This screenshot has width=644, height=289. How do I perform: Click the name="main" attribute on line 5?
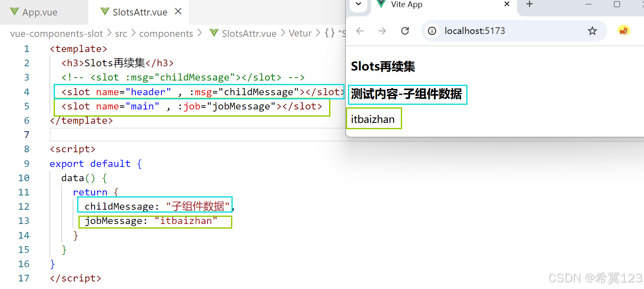tap(128, 106)
